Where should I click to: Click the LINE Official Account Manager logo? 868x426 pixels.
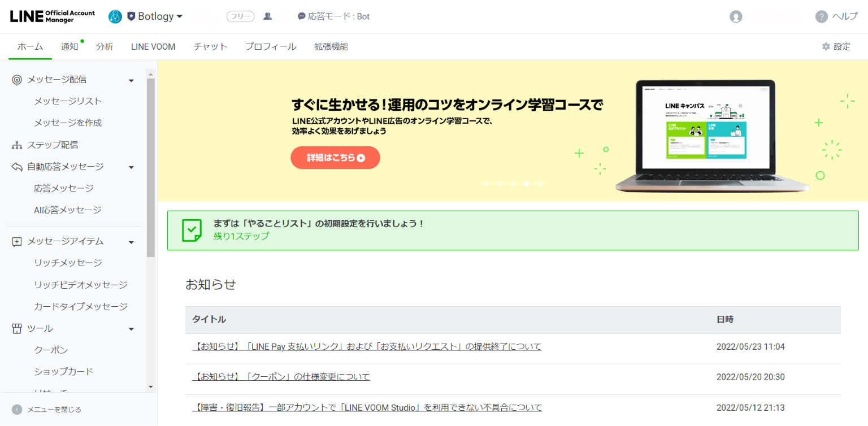click(53, 16)
